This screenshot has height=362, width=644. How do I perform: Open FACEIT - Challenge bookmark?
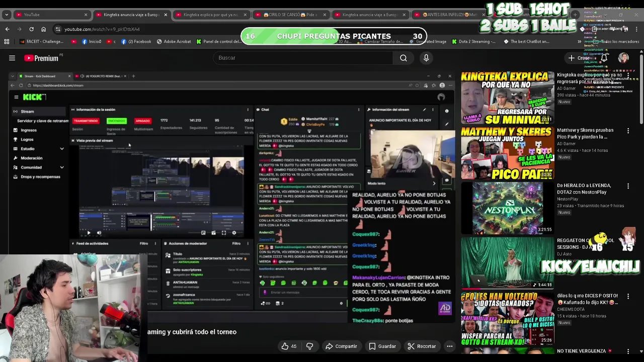coord(41,42)
